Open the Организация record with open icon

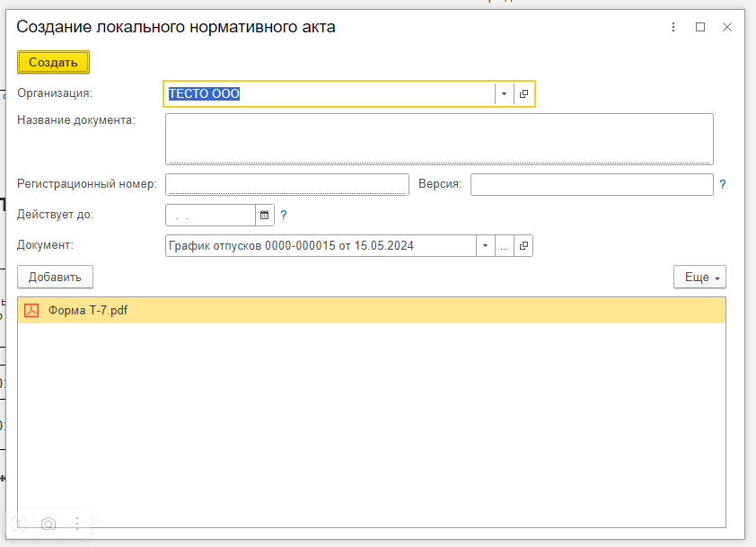click(523, 93)
